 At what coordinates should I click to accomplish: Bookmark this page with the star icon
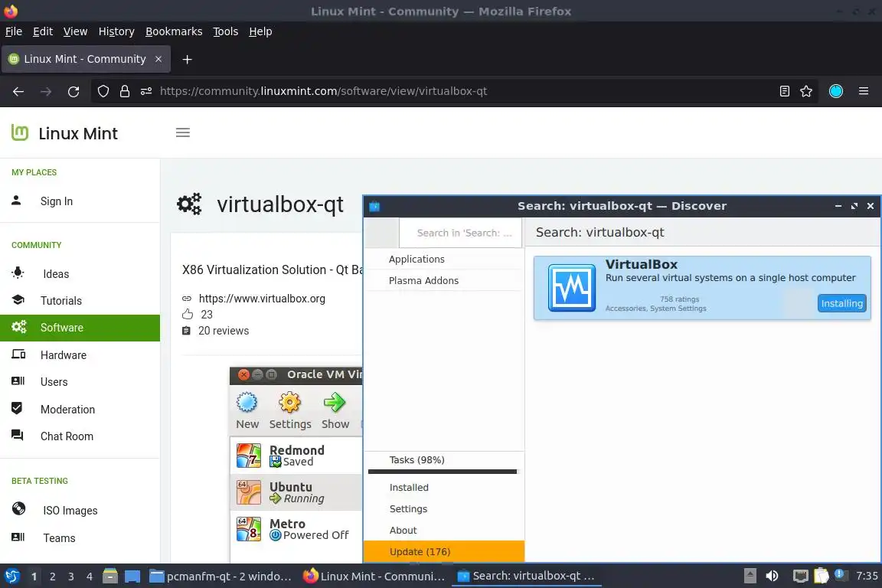pos(806,91)
